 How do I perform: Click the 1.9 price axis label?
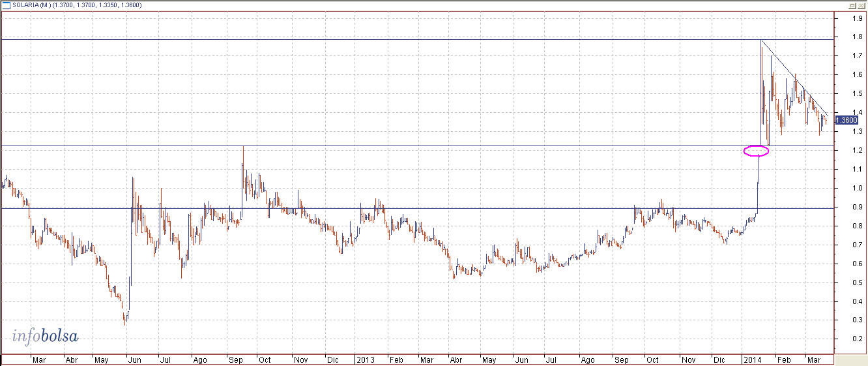[x=857, y=18]
